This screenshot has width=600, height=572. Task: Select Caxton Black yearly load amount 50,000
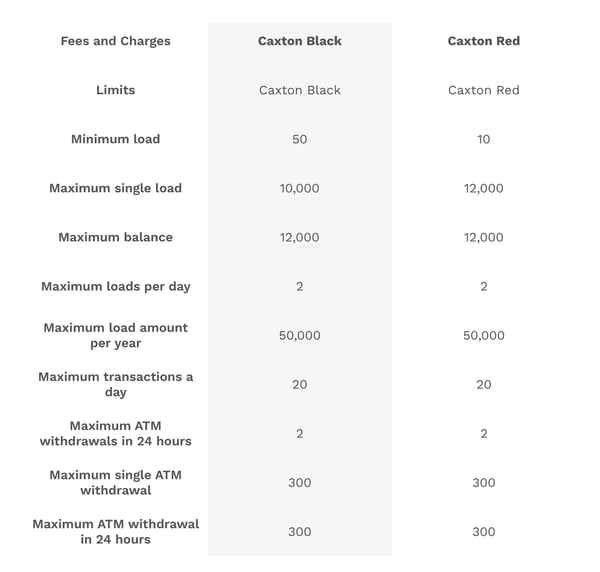point(300,335)
